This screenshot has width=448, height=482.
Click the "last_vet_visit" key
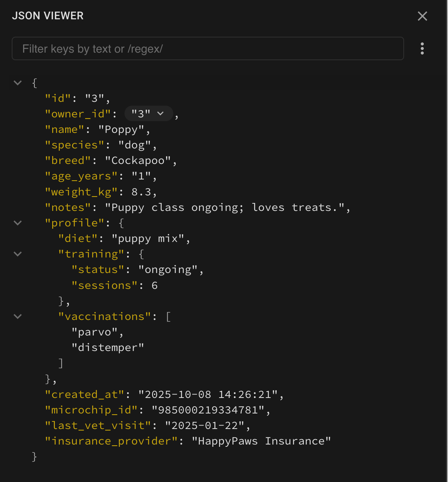point(98,426)
